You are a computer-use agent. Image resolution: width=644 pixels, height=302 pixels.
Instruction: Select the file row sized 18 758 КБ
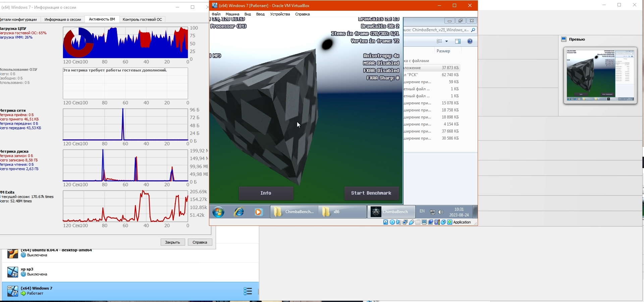tap(432, 110)
